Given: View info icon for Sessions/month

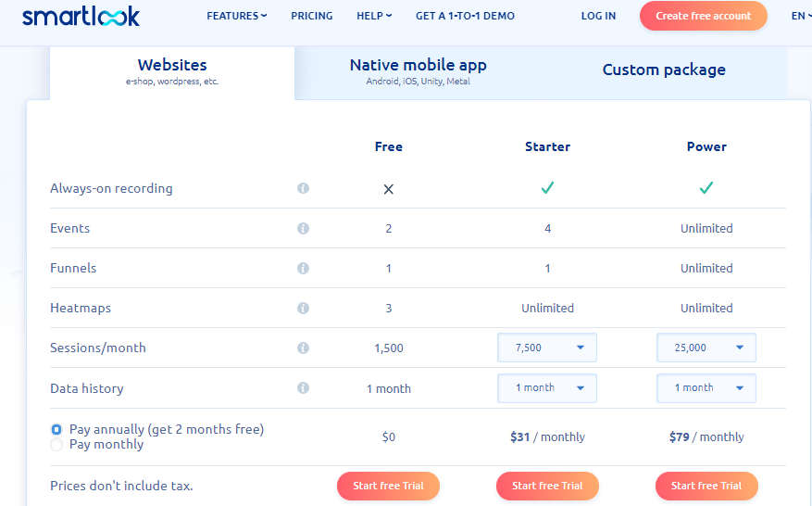Looking at the screenshot, I should coord(304,348).
